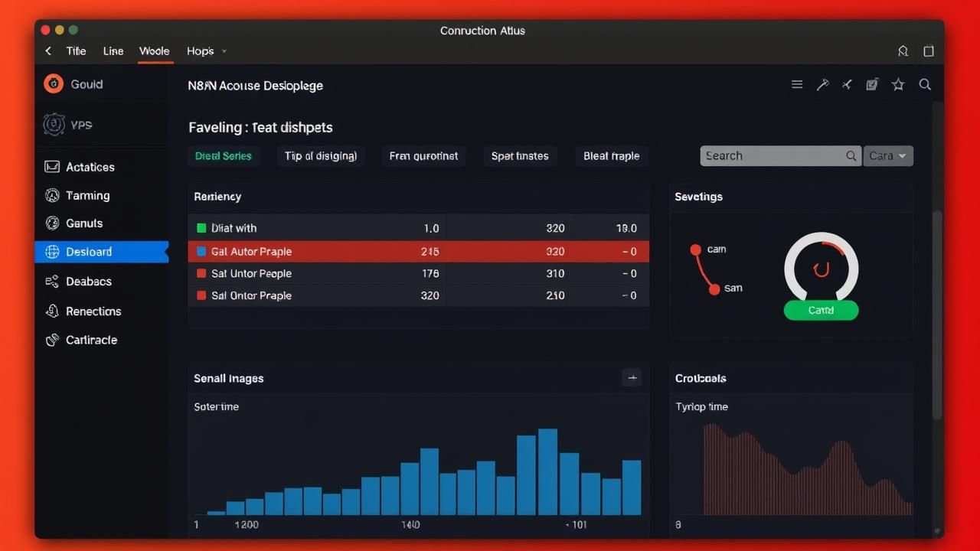Open the Cara dropdown next to search
Screen dimensions: 980x551
click(x=888, y=156)
